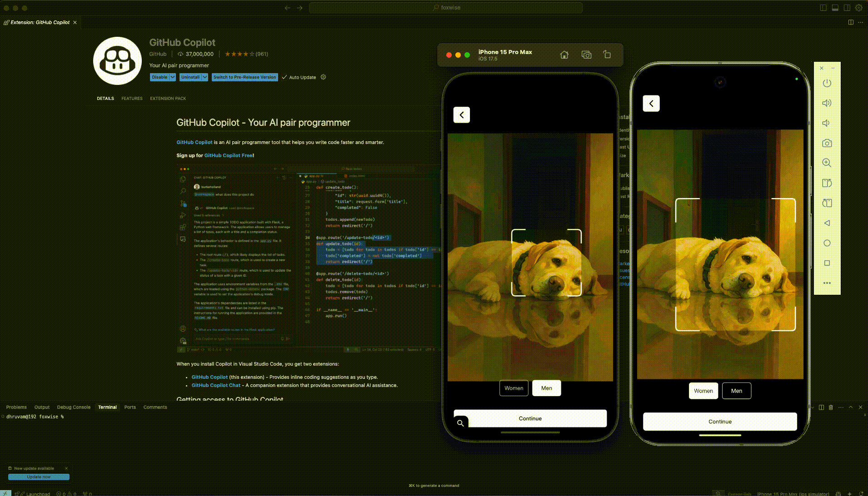Tap Continue on the Android emulator
The width and height of the screenshot is (868, 496).
click(x=720, y=422)
